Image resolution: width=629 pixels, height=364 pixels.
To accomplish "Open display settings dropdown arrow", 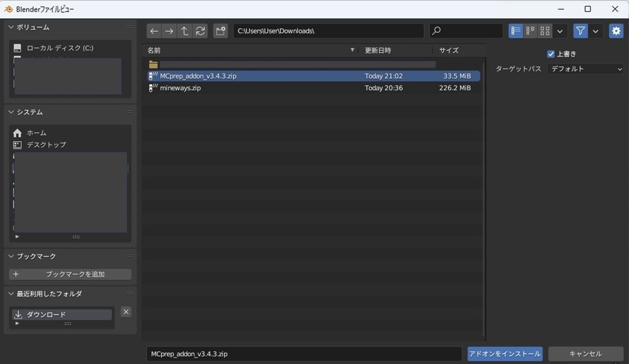I will (x=560, y=31).
